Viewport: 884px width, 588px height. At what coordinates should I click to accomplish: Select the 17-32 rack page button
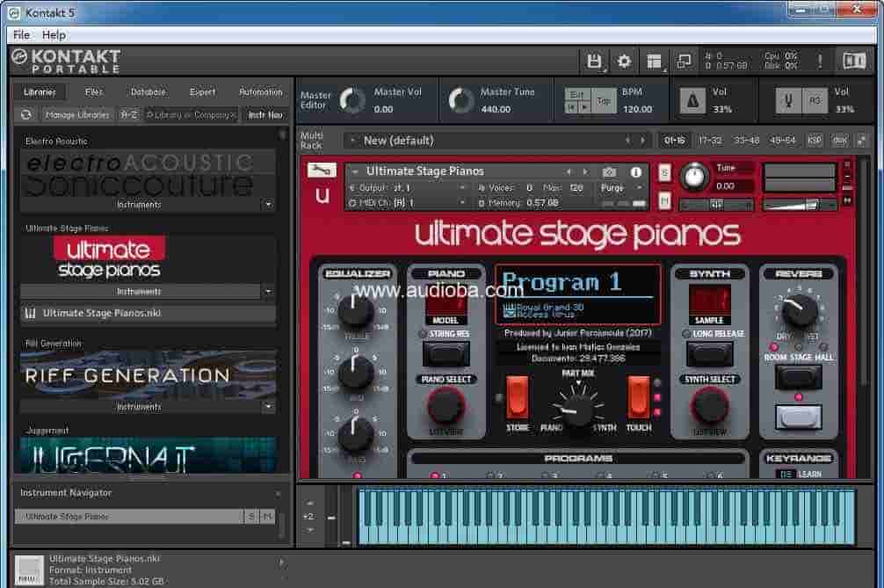710,141
